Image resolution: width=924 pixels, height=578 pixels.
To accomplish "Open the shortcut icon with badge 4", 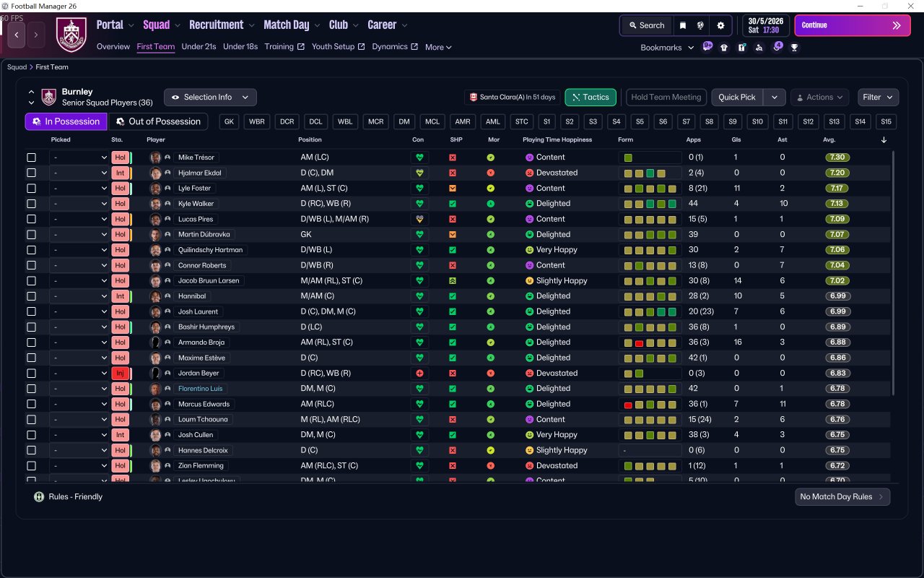I will click(x=777, y=47).
